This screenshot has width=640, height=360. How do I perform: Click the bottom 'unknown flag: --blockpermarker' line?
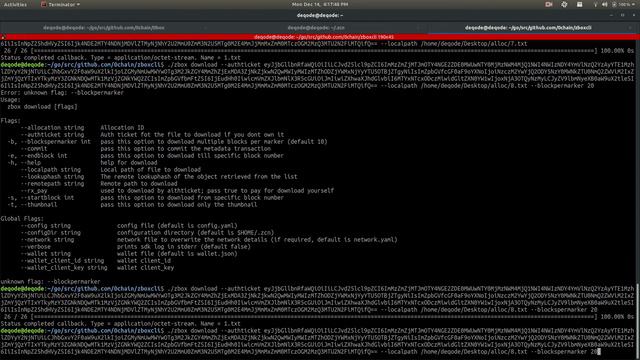(50, 282)
